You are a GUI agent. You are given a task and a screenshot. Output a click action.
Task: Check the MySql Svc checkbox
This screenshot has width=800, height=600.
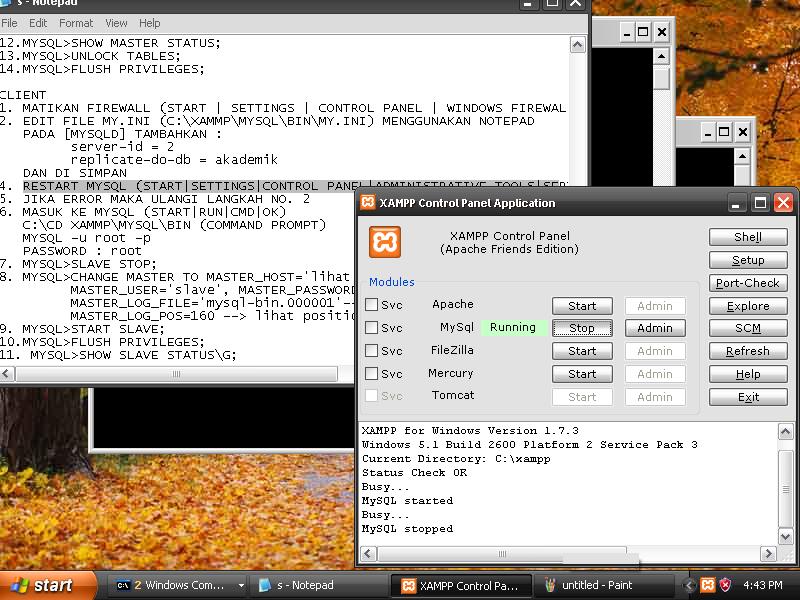[371, 328]
